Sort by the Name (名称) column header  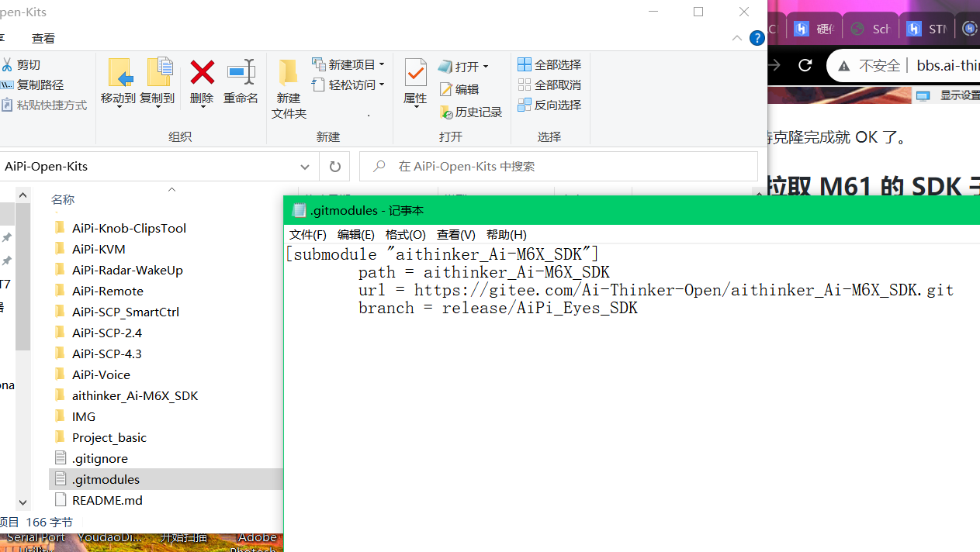pos(63,200)
